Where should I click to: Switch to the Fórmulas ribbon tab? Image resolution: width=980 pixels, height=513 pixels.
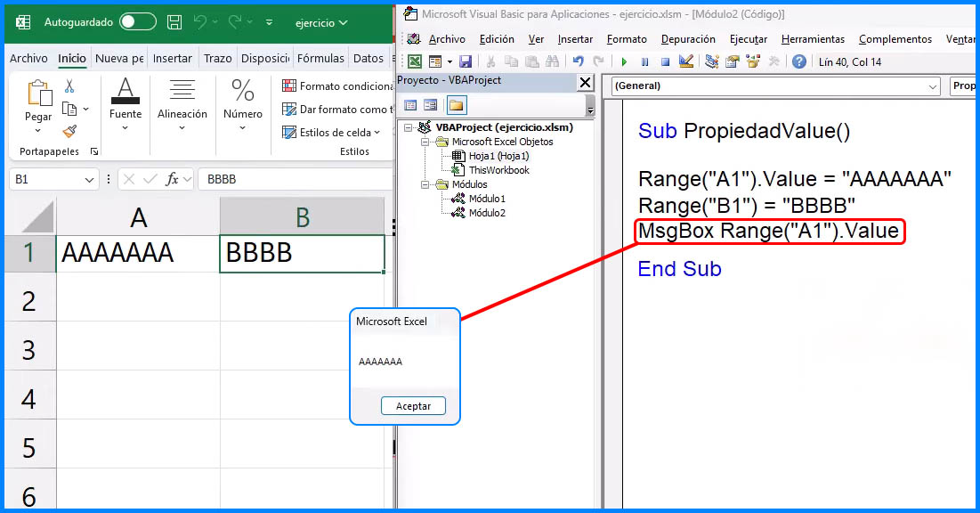pos(322,57)
